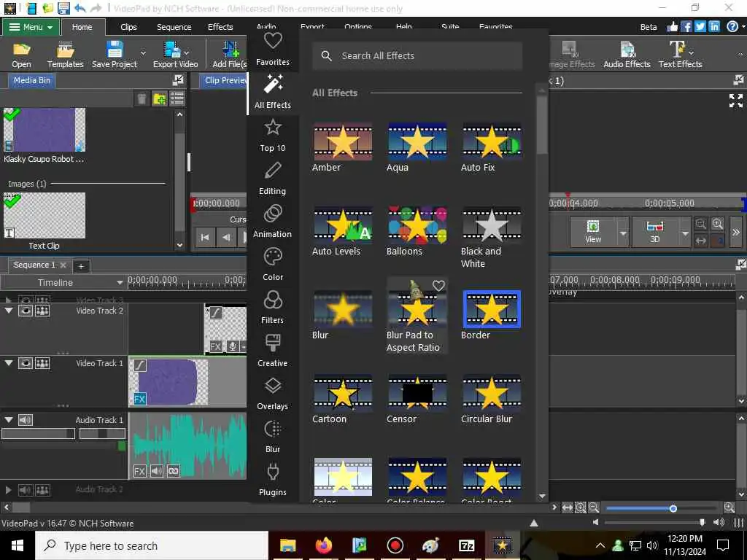This screenshot has height=560, width=747.
Task: Collapse Video Track 1 triangle
Action: (x=9, y=363)
